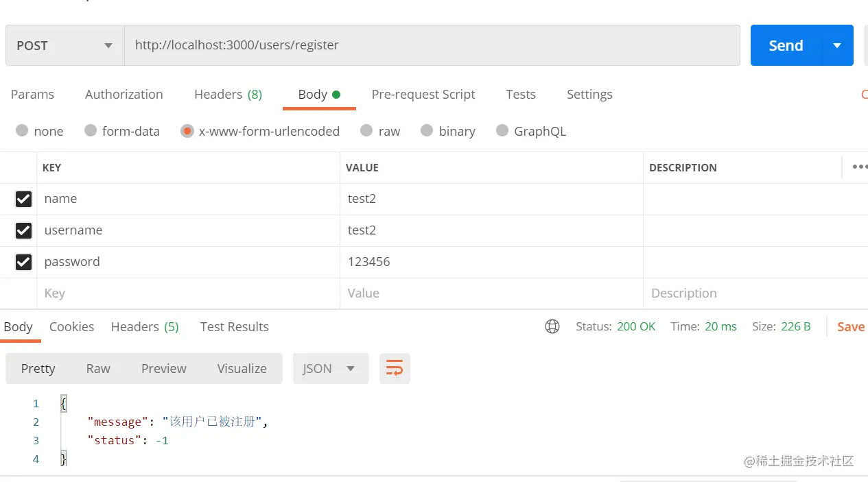This screenshot has height=482, width=868.
Task: Open the three-dots column options menu
Action: [859, 167]
